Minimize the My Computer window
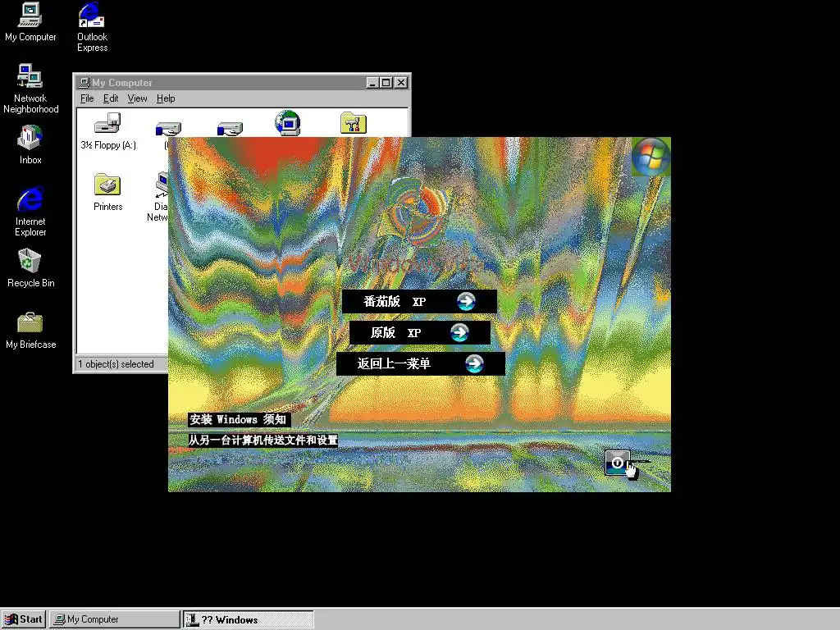840x630 pixels. (x=372, y=83)
